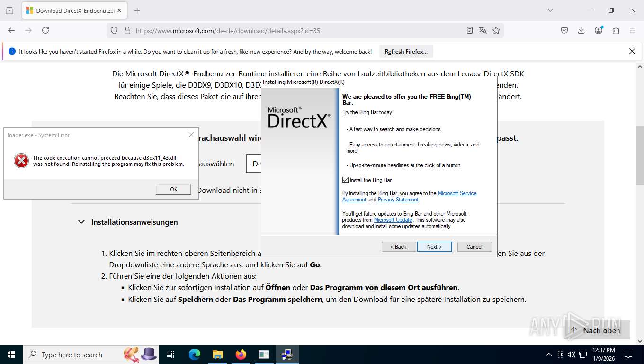Viewport: 644px width, 364px height.
Task: Open Firefox extensions puzzle icon
Action: (x=616, y=30)
